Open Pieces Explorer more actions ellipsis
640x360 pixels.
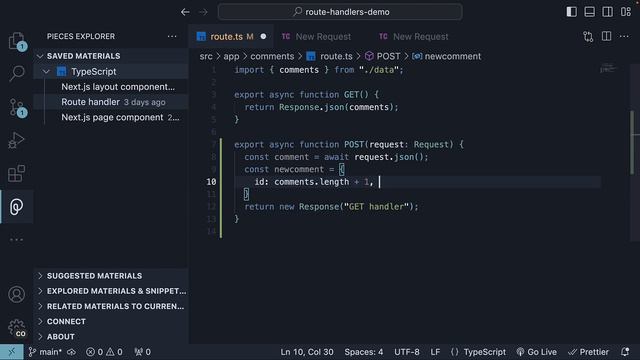point(172,36)
